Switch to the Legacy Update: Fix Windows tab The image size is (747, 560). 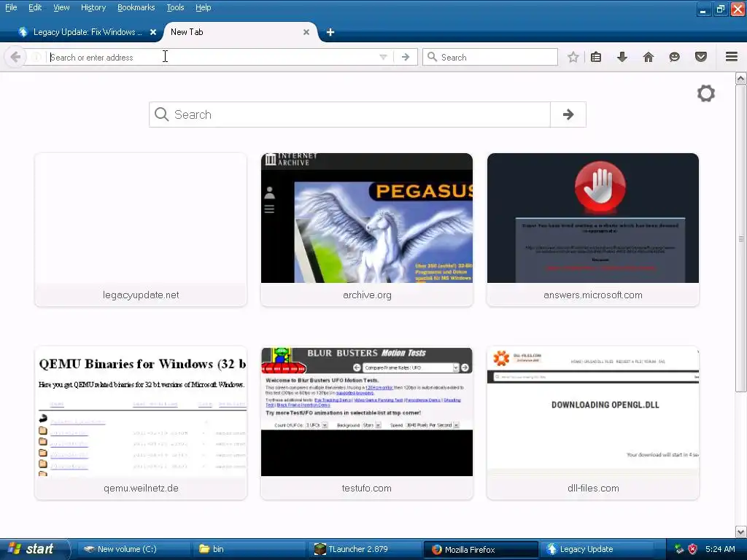(88, 32)
